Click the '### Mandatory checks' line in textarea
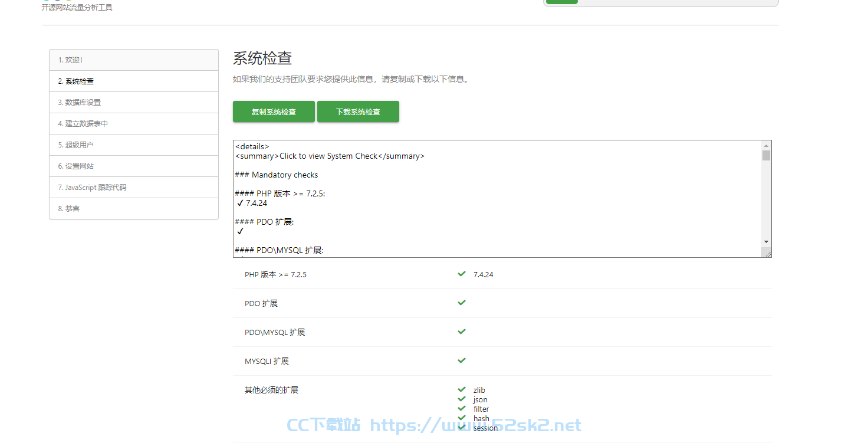 (x=277, y=175)
